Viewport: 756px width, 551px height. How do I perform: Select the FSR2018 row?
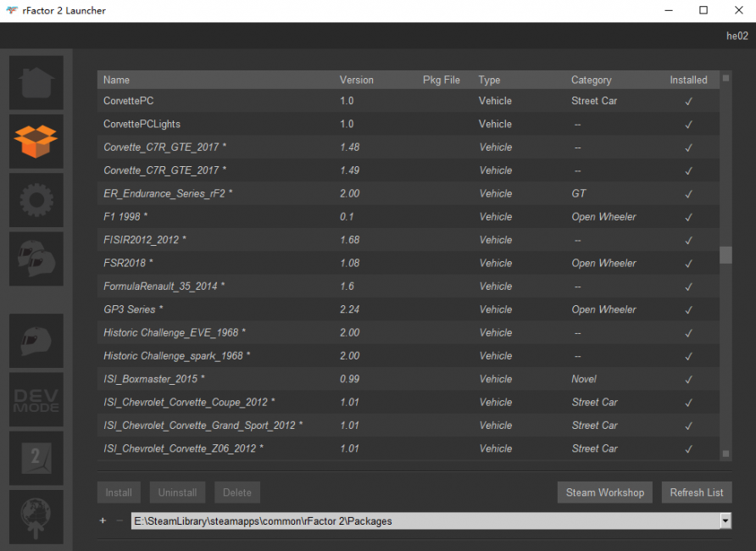(x=409, y=263)
